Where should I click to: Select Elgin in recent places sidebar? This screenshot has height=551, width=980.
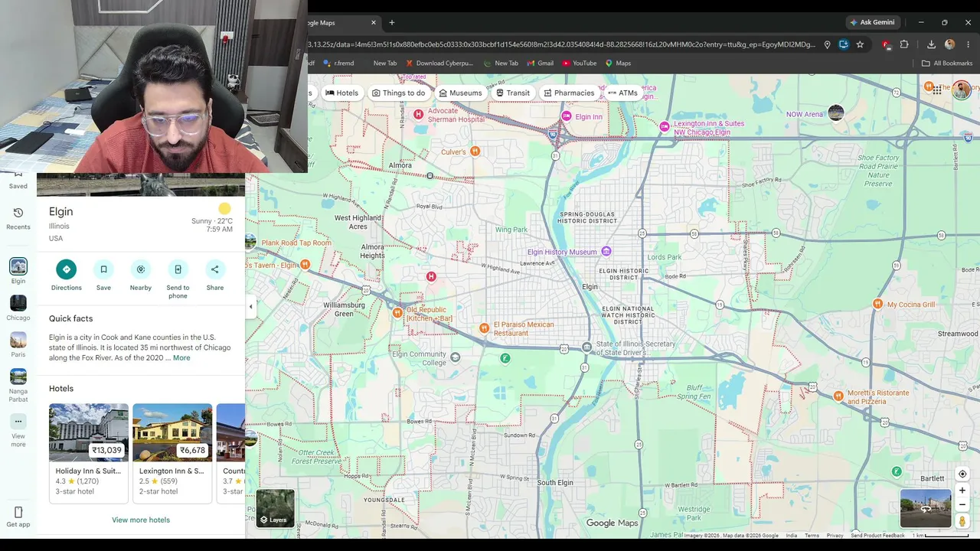18,271
